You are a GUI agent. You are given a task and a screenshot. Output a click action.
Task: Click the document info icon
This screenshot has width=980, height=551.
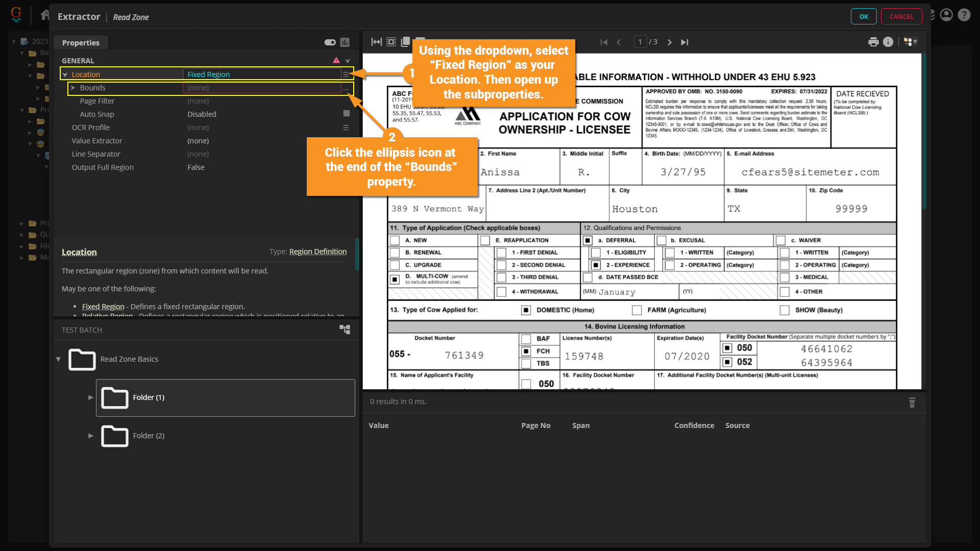[x=888, y=42]
